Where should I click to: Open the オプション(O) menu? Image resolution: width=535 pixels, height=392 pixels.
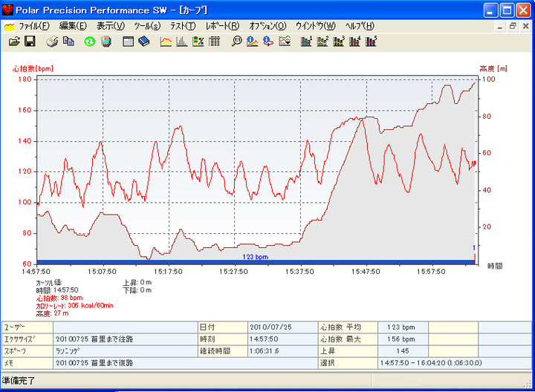(x=267, y=26)
